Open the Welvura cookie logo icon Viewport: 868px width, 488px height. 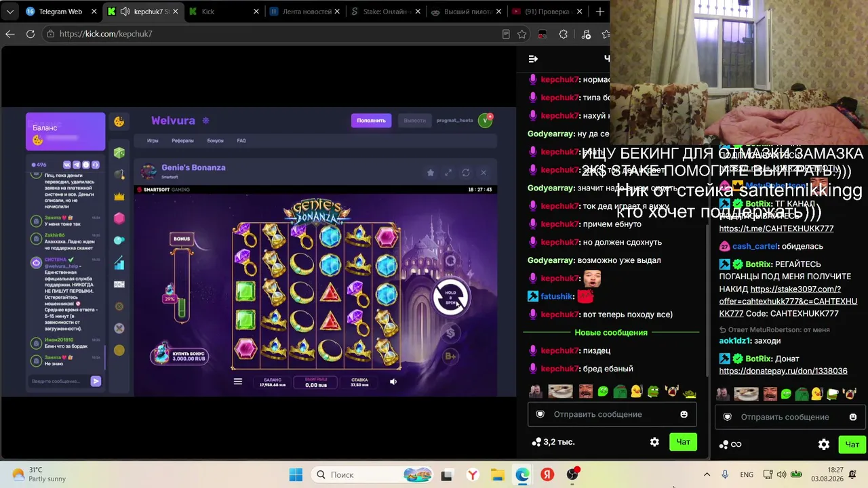[119, 122]
